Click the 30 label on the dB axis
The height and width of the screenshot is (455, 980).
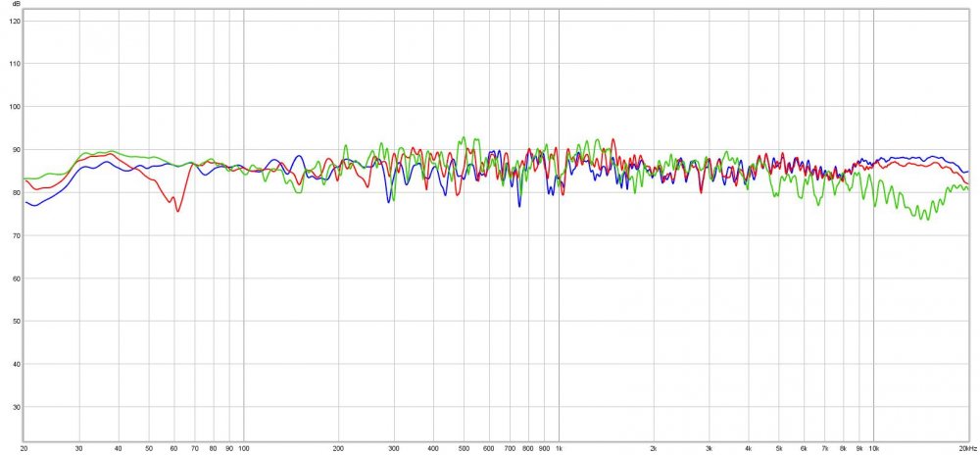coord(17,407)
